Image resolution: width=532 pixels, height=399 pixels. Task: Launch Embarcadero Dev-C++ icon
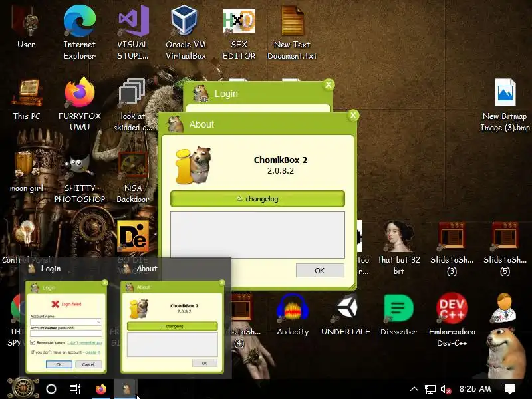[452, 320]
